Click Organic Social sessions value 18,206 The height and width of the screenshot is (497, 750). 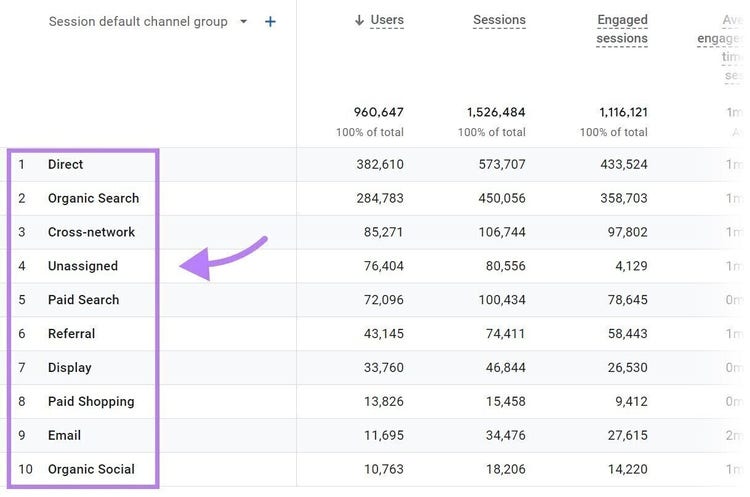tap(506, 469)
